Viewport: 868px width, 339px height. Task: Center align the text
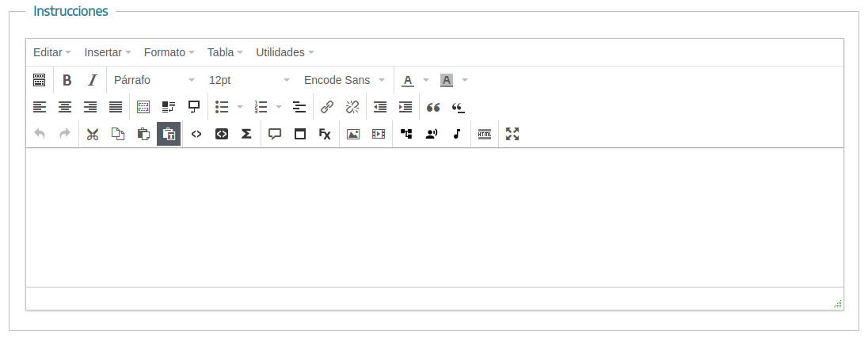point(65,107)
